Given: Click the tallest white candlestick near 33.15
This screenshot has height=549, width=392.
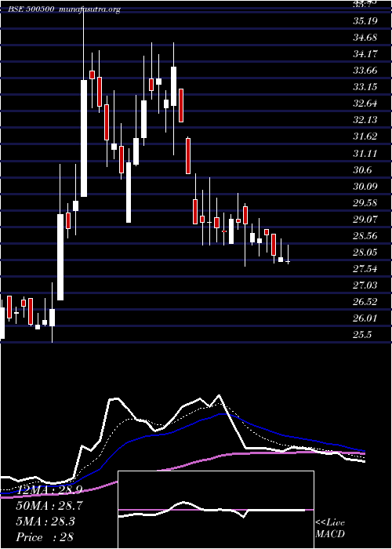Looking at the screenshot, I should tap(84, 138).
